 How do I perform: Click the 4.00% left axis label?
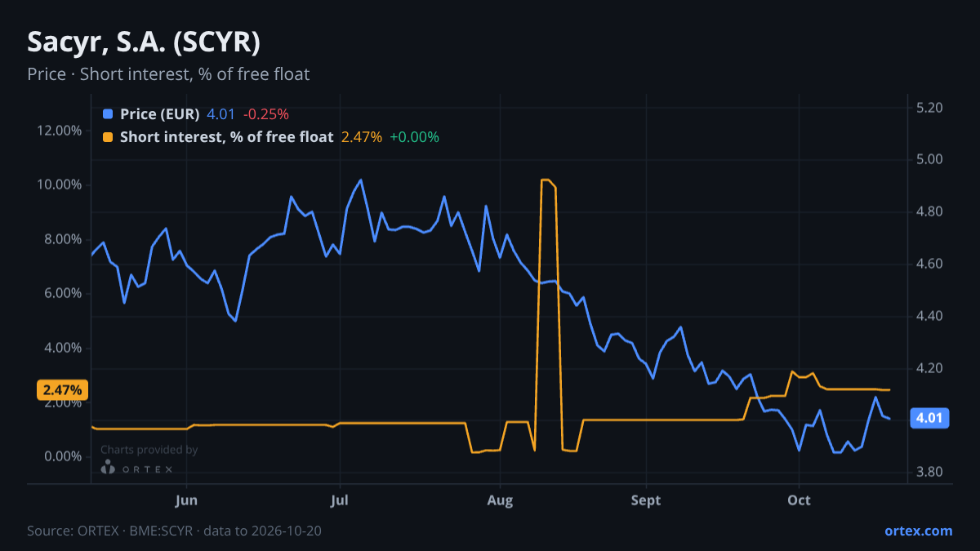[x=63, y=348]
